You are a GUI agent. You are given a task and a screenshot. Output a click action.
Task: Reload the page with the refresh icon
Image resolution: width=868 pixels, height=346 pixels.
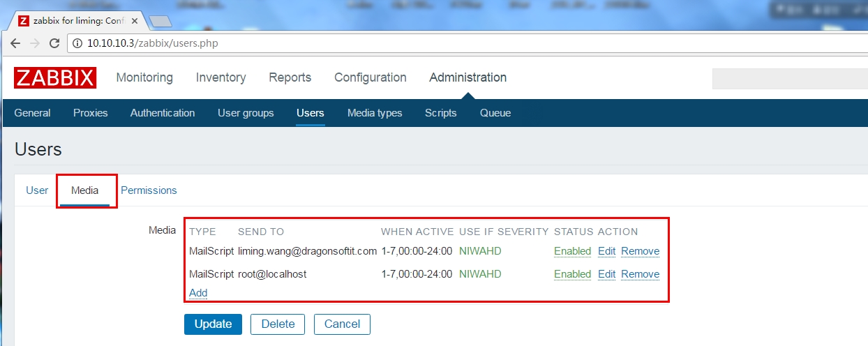[54, 43]
